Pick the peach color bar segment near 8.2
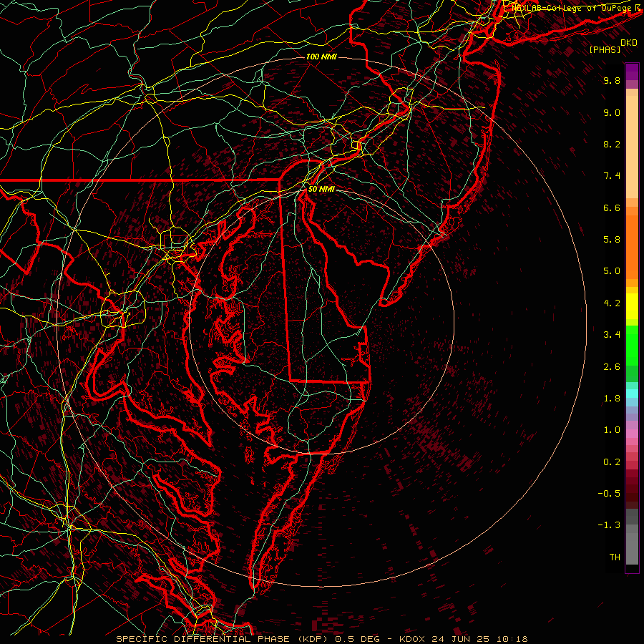Screen dimensions: 644x644 point(632,147)
